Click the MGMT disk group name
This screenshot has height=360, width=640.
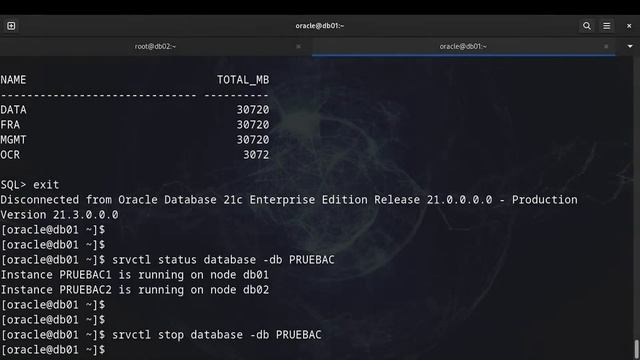pyautogui.click(x=13, y=140)
